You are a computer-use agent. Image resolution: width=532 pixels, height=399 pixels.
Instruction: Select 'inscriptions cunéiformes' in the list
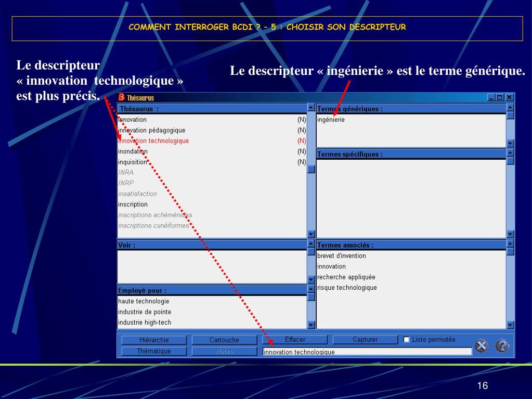tap(153, 225)
